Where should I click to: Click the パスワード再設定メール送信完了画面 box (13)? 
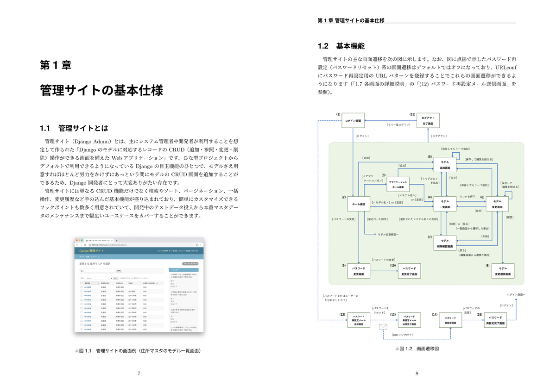[409, 320]
